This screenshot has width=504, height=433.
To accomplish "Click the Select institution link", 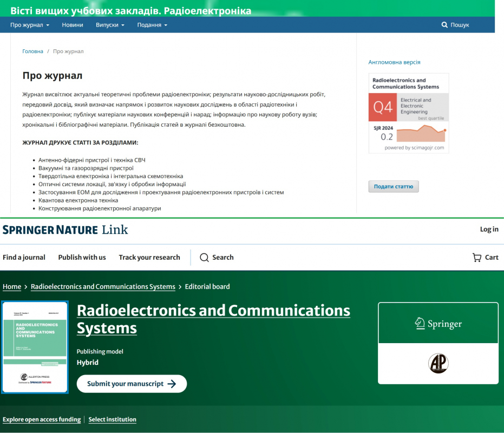I will coord(112,419).
